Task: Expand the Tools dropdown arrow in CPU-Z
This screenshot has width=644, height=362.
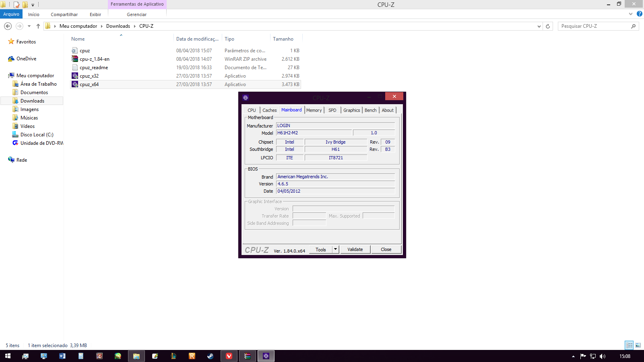Action: pos(335,249)
